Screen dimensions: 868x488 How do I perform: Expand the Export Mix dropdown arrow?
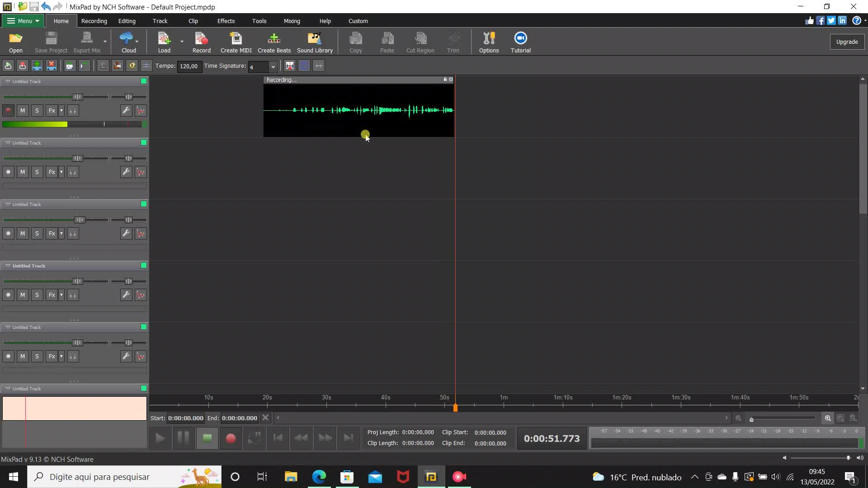(105, 42)
